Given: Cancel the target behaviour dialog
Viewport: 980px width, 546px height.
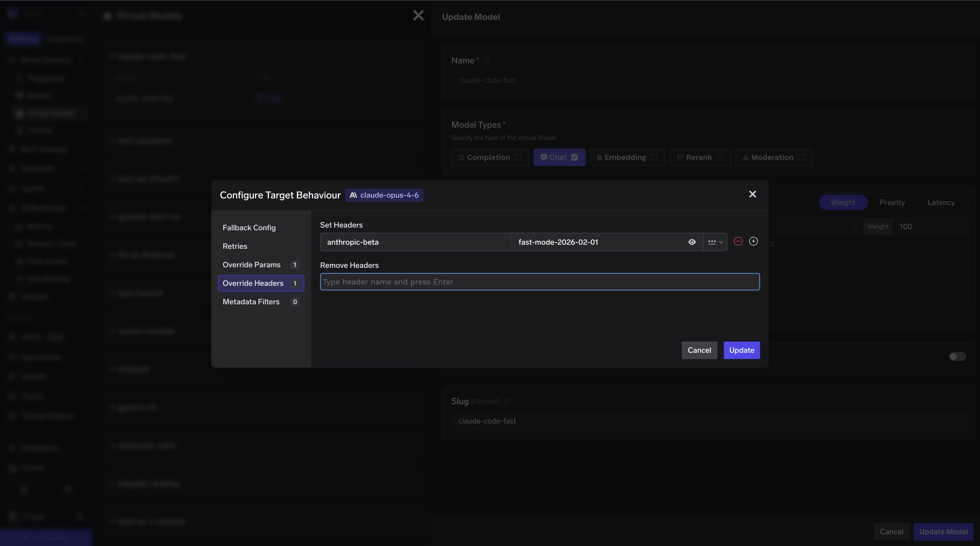Looking at the screenshot, I should 699,350.
